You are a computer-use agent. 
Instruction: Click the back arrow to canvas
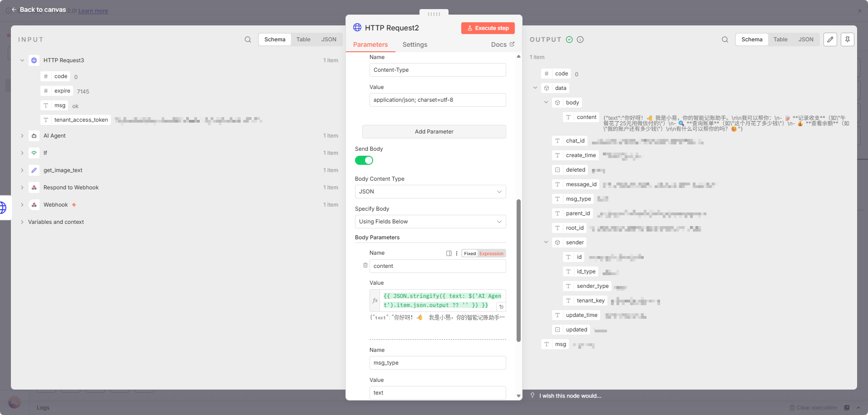(x=14, y=10)
